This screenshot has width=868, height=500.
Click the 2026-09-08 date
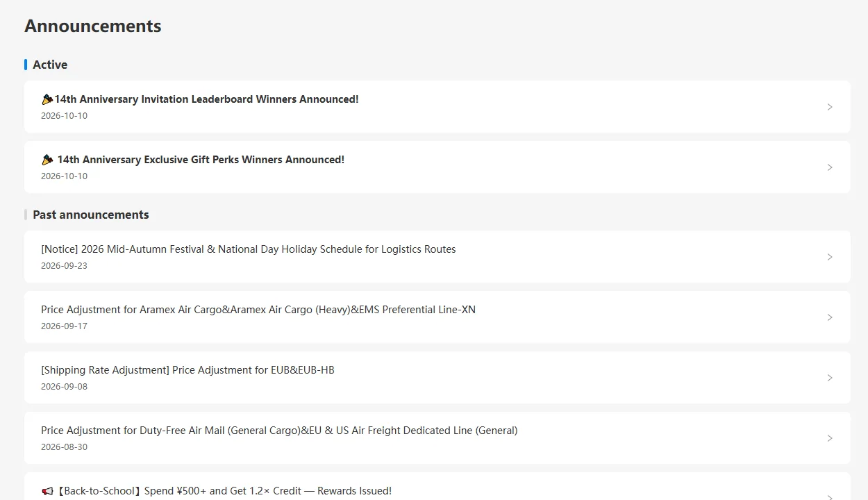[64, 387]
